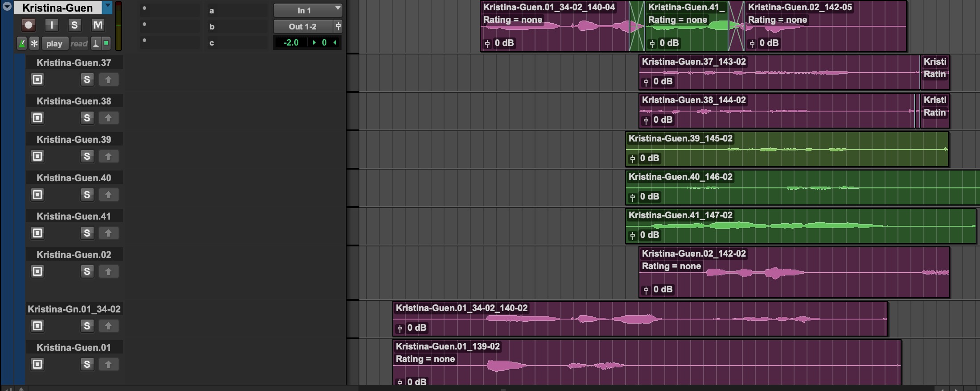980x391 pixels.
Task: Open the 'In 1' input path selector
Action: click(x=307, y=10)
